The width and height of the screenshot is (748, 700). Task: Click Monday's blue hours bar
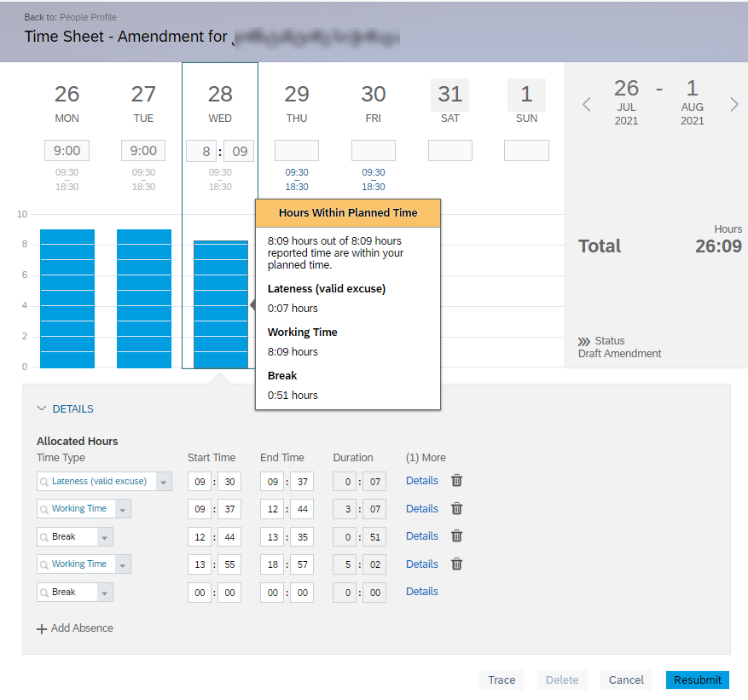click(x=67, y=298)
